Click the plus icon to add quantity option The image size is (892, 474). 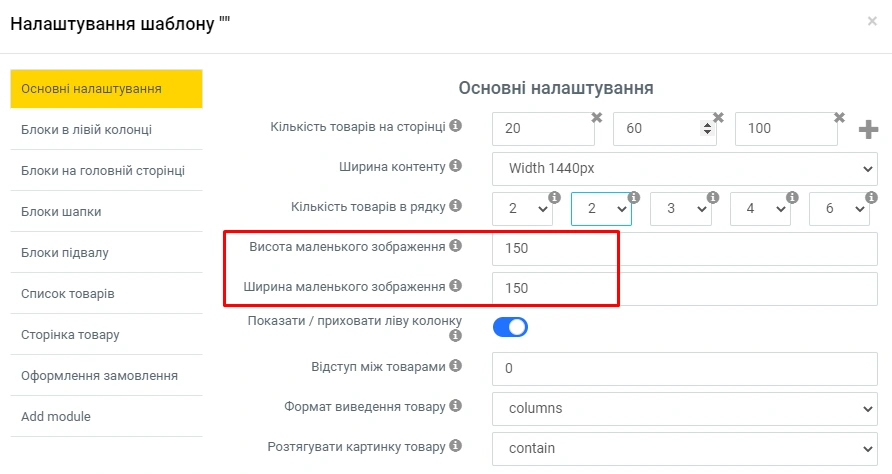(869, 129)
